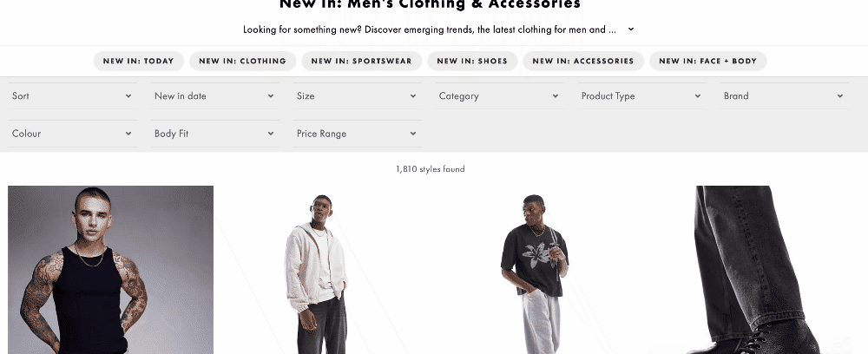Open the Brand filter dropdown
Viewport: 868px width, 354px height.
coord(784,95)
